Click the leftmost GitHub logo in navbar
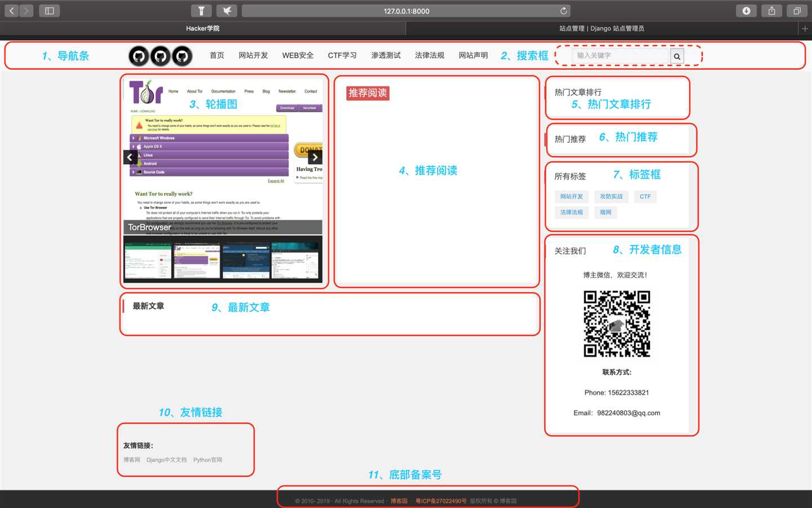This screenshot has height=508, width=812. [139, 56]
